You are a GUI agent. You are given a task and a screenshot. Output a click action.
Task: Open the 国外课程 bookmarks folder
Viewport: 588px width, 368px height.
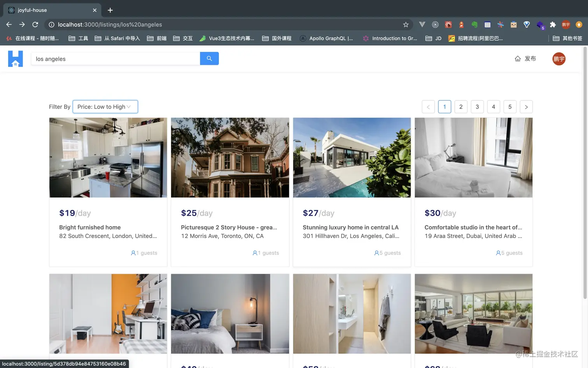pyautogui.click(x=277, y=38)
